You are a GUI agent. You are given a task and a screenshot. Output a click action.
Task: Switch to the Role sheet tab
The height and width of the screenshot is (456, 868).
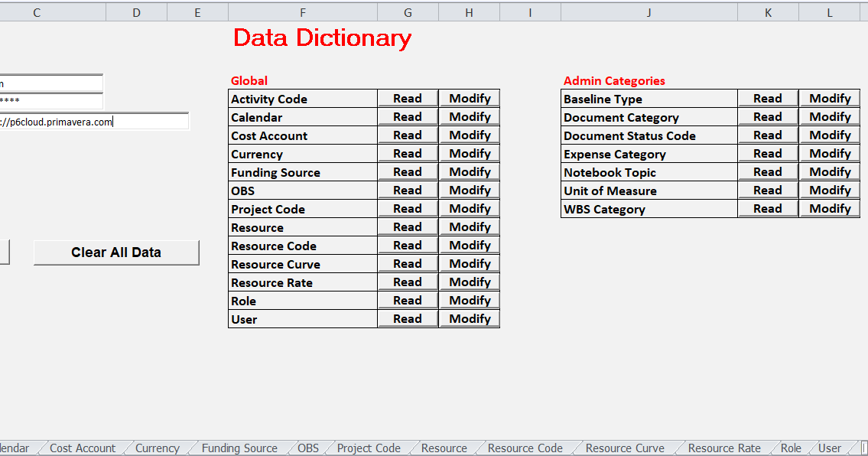[x=791, y=448]
